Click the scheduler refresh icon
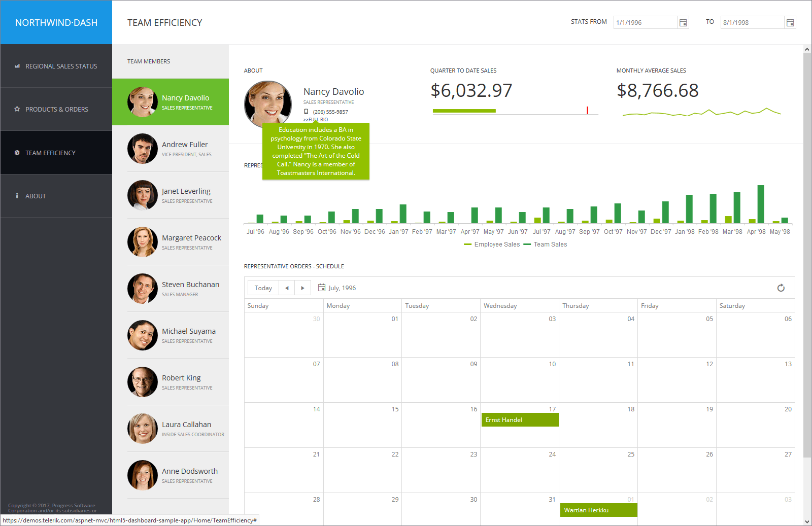This screenshot has height=526, width=812. pyautogui.click(x=781, y=288)
